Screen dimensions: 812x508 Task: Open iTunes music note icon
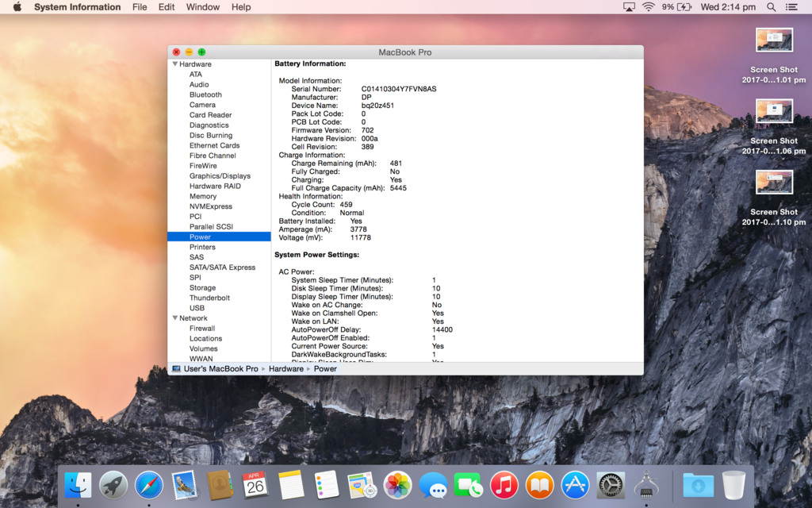504,486
